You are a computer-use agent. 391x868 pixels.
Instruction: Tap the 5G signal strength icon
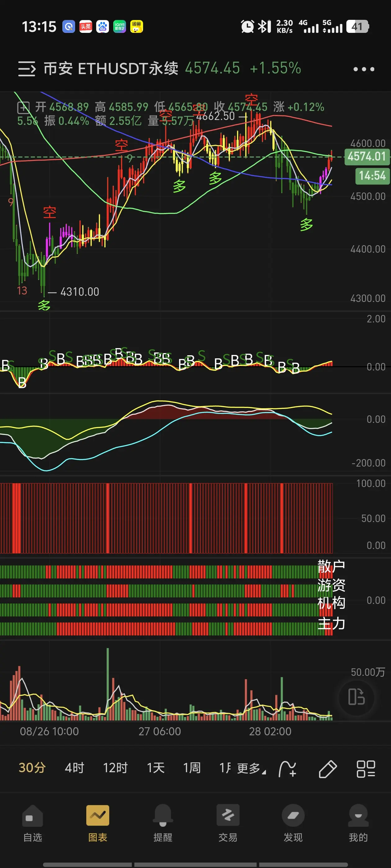(x=332, y=27)
